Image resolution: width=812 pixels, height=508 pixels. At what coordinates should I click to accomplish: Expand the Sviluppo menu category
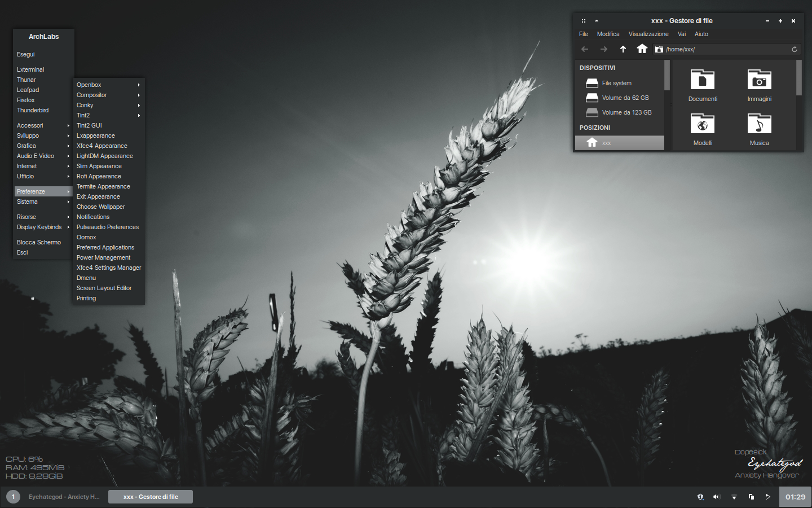tap(43, 135)
